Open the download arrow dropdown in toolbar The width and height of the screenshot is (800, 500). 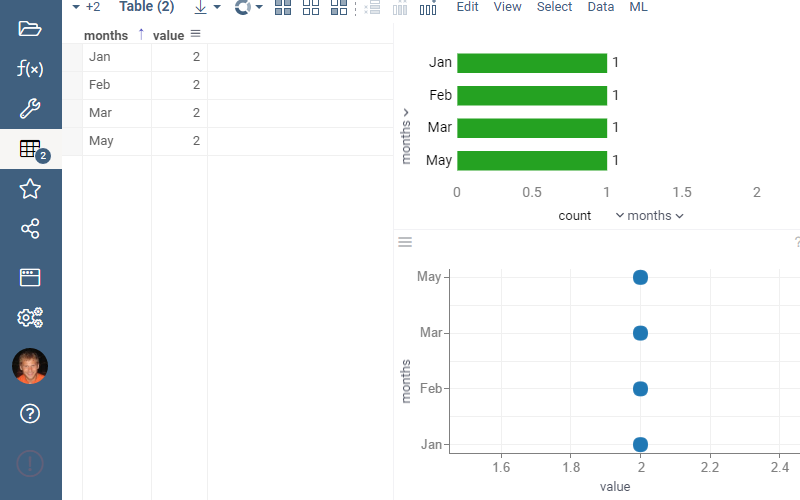click(206, 8)
